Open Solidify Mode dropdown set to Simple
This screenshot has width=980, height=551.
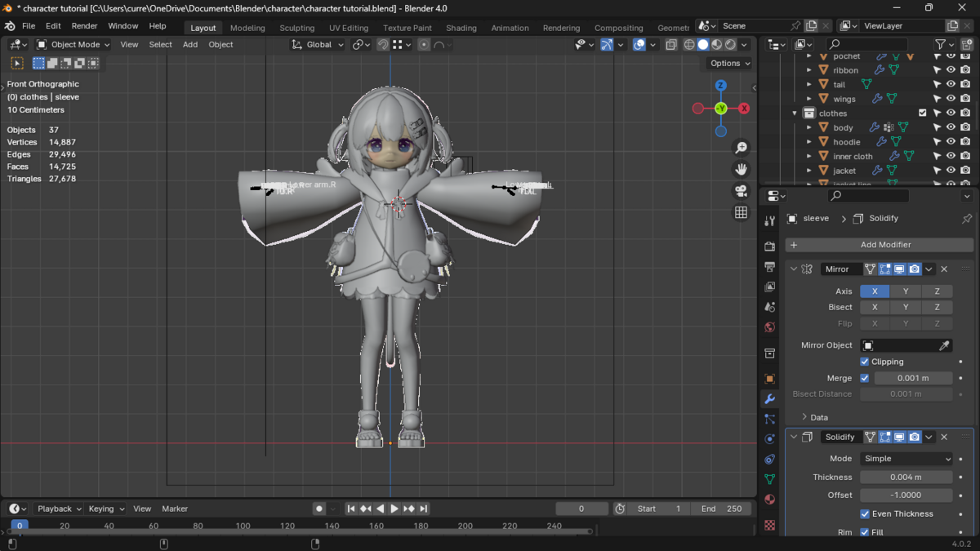point(906,459)
